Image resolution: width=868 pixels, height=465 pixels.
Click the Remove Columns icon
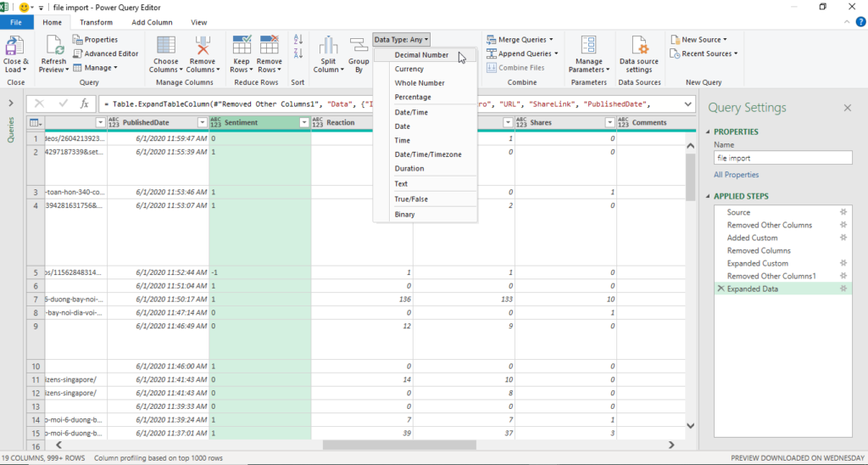pos(203,46)
